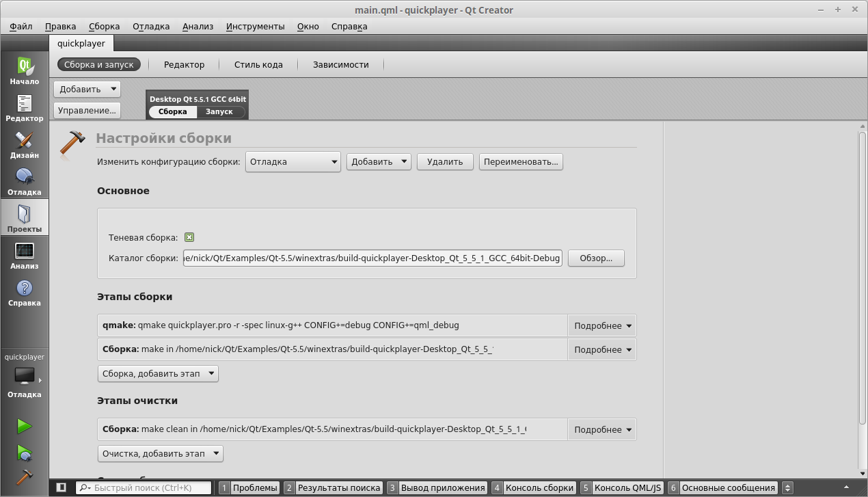
Task: Open Сборка, добавить этап dropdown
Action: (x=158, y=374)
